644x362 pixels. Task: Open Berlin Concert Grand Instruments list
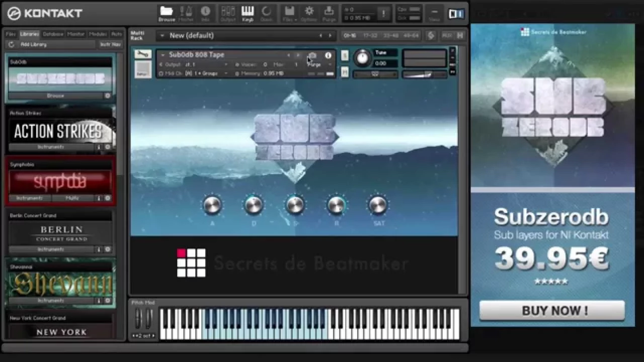point(51,249)
